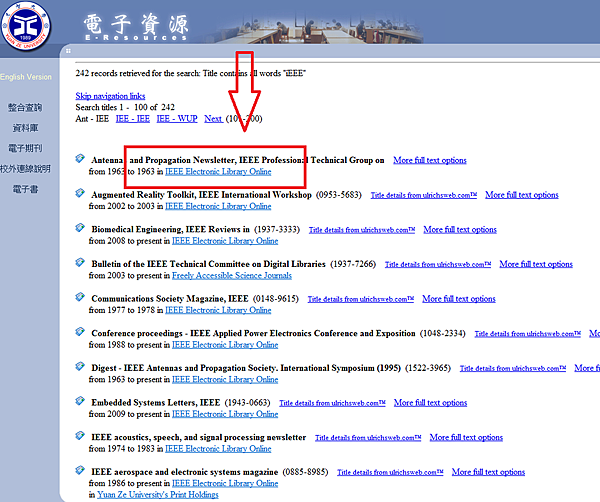Image resolution: width=600 pixels, height=502 pixels.
Task: Open More full text options for Augmented Reality Toolkit
Action: [x=522, y=195]
